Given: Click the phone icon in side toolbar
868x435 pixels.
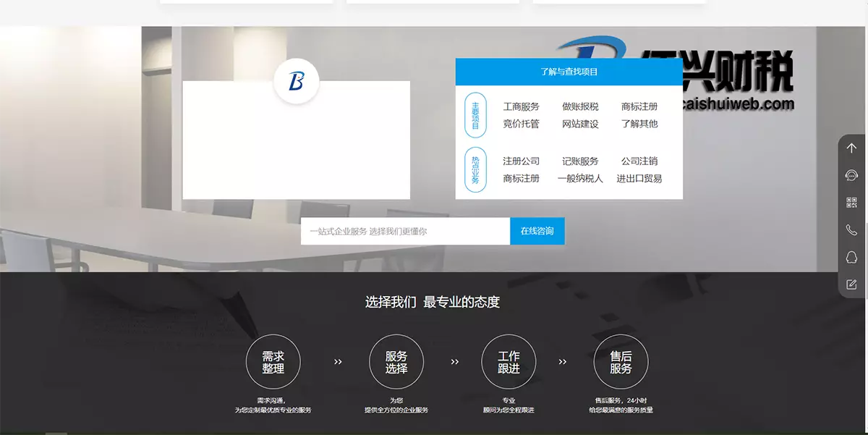Looking at the screenshot, I should pyautogui.click(x=851, y=230).
